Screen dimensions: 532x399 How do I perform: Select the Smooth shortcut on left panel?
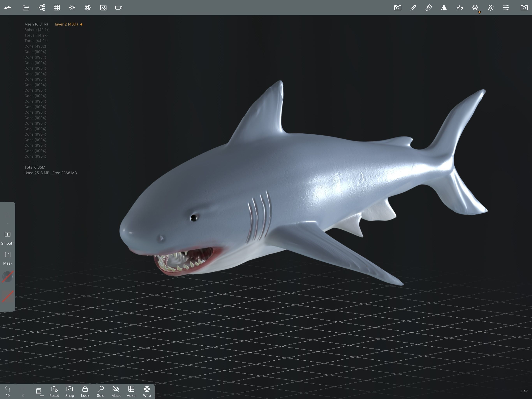point(8,238)
